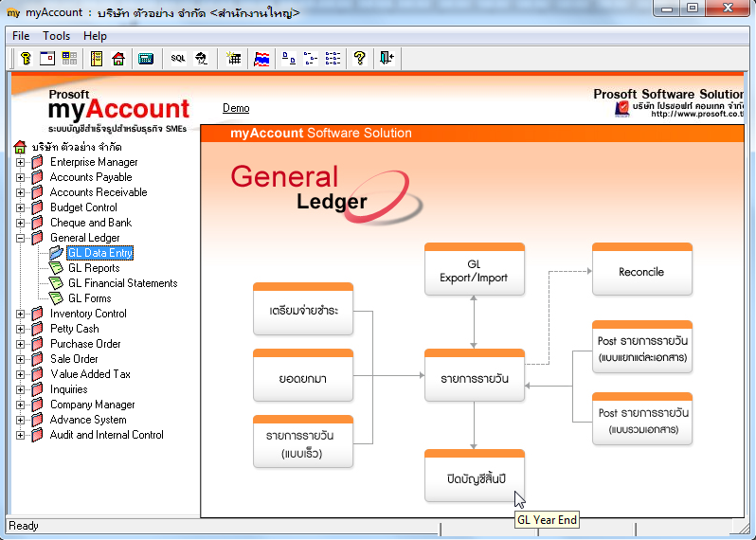Open the Help menu
This screenshot has height=540, width=756.
pyautogui.click(x=95, y=36)
